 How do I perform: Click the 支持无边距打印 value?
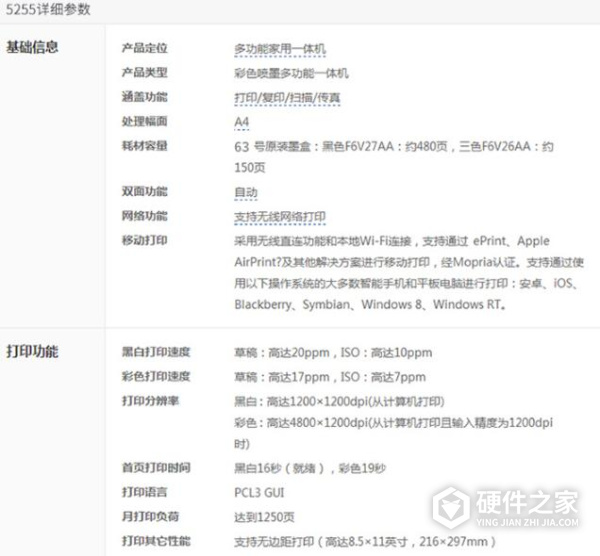(x=365, y=541)
